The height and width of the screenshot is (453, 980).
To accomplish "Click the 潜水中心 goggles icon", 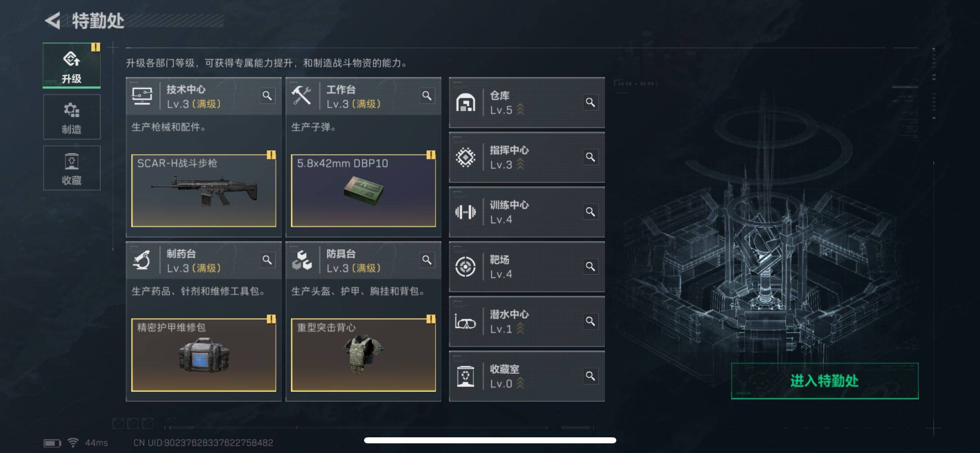I will [465, 322].
